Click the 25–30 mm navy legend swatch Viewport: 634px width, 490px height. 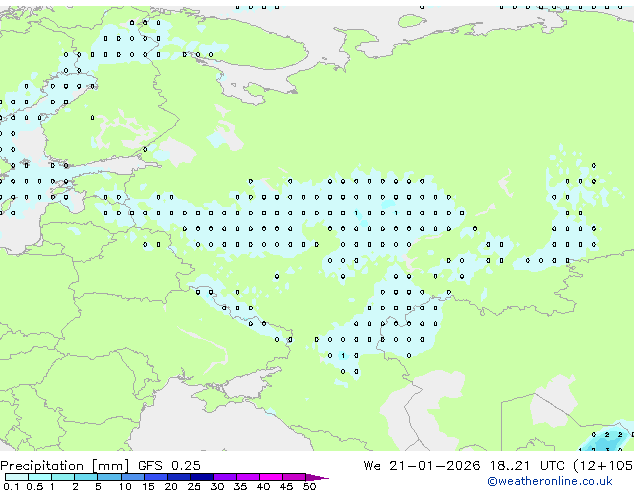pos(201,477)
